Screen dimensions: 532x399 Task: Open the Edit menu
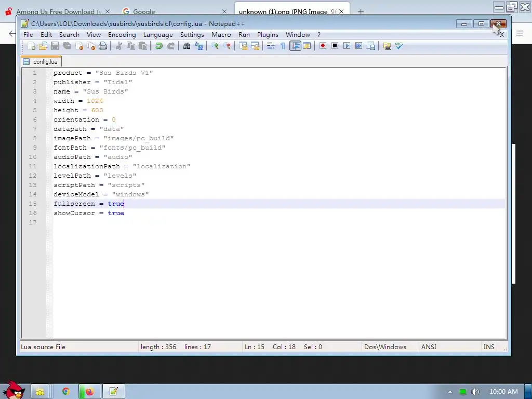point(46,35)
